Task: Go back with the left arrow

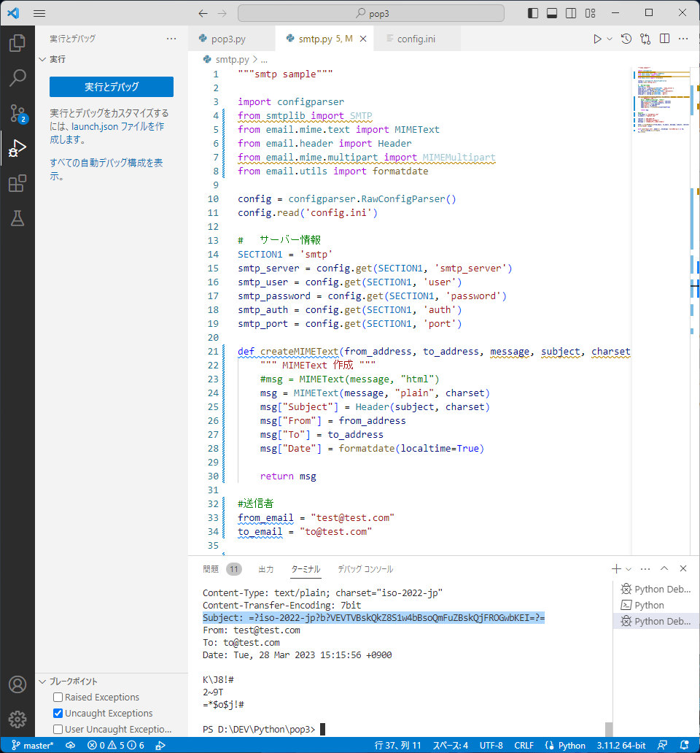Action: tap(203, 13)
